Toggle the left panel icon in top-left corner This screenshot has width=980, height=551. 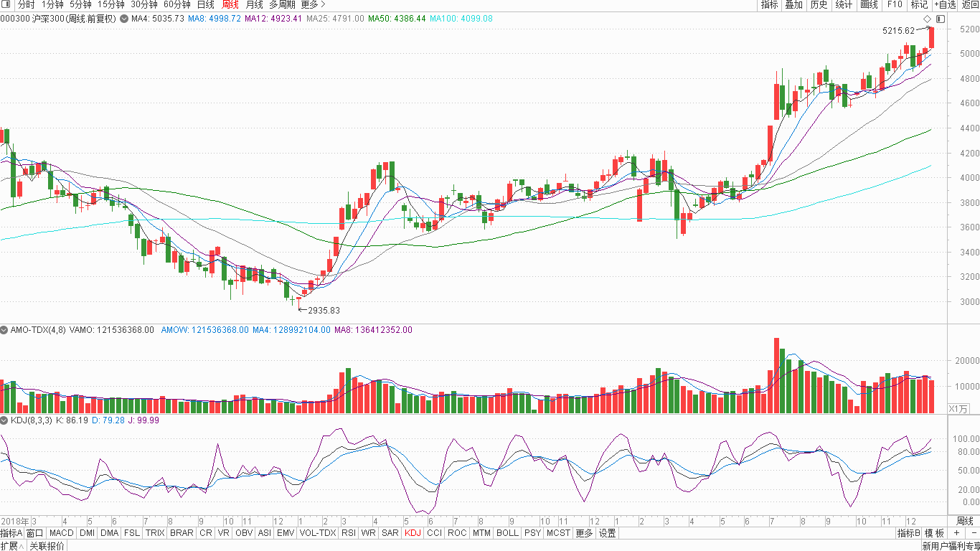click(6, 4)
